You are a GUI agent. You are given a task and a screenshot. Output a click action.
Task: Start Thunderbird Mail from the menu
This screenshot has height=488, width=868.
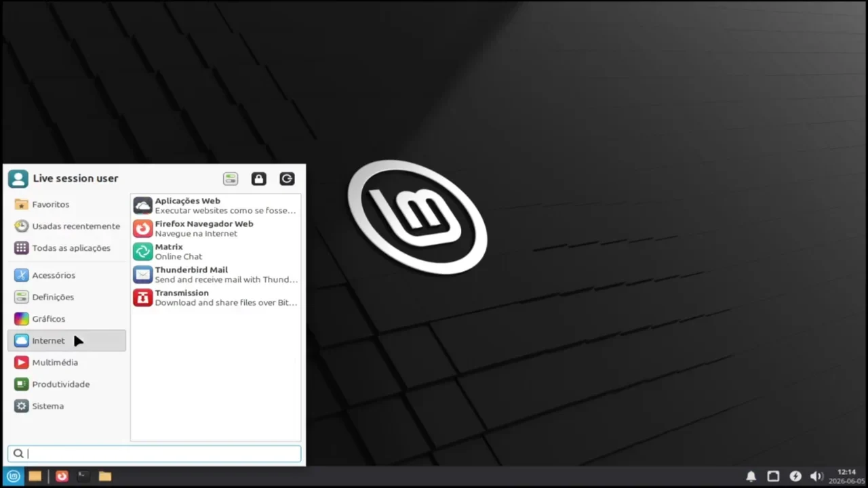(216, 274)
